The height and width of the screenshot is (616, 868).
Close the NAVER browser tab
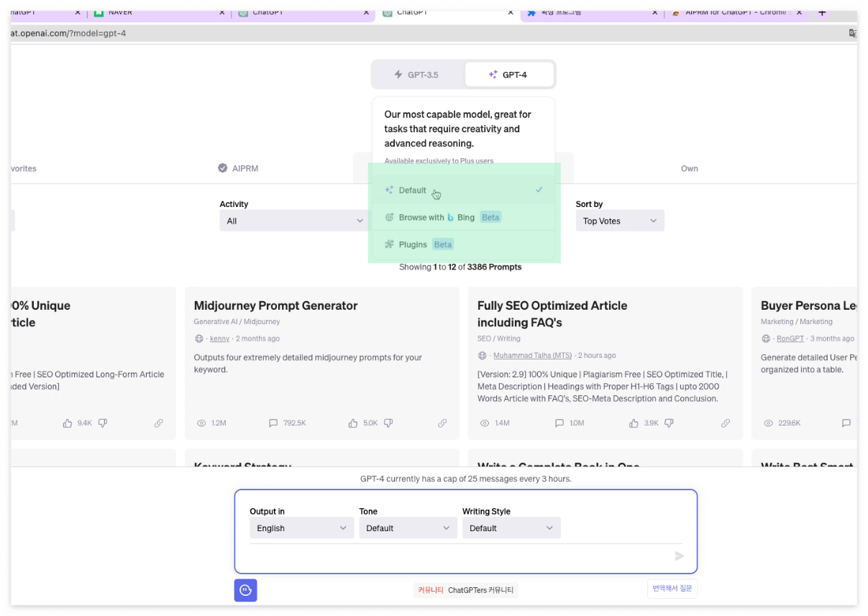pos(221,12)
